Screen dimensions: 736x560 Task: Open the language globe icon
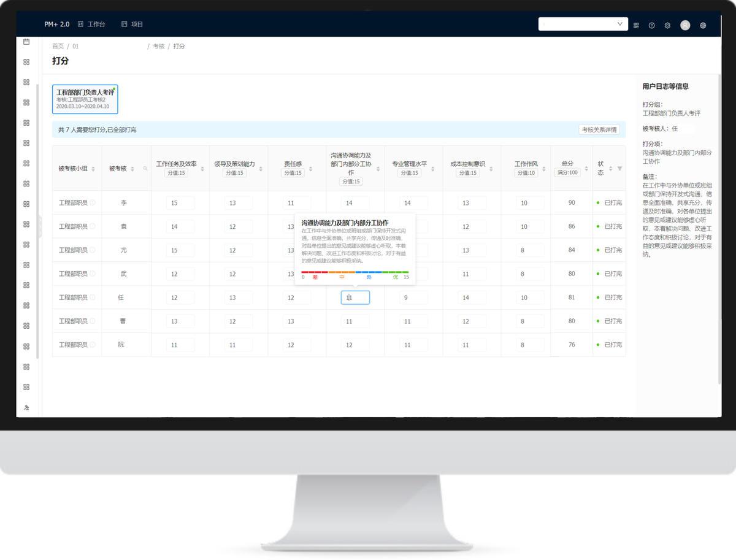[x=703, y=25]
